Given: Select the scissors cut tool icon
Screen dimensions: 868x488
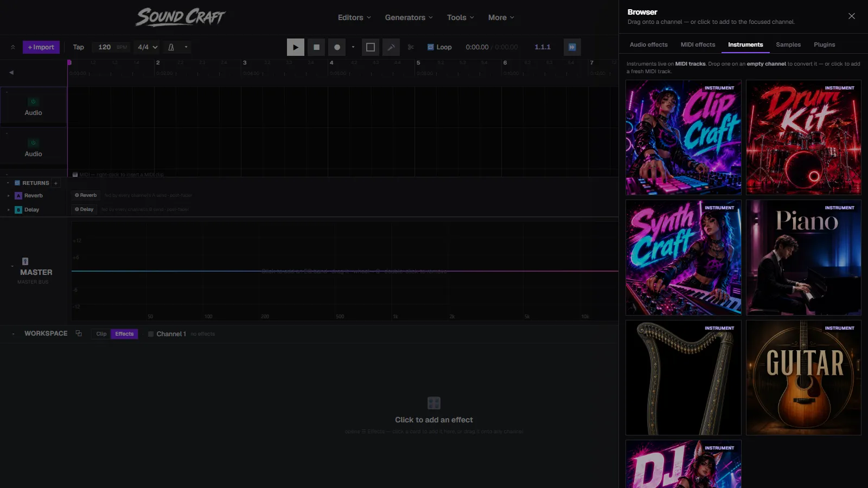Looking at the screenshot, I should tap(411, 47).
